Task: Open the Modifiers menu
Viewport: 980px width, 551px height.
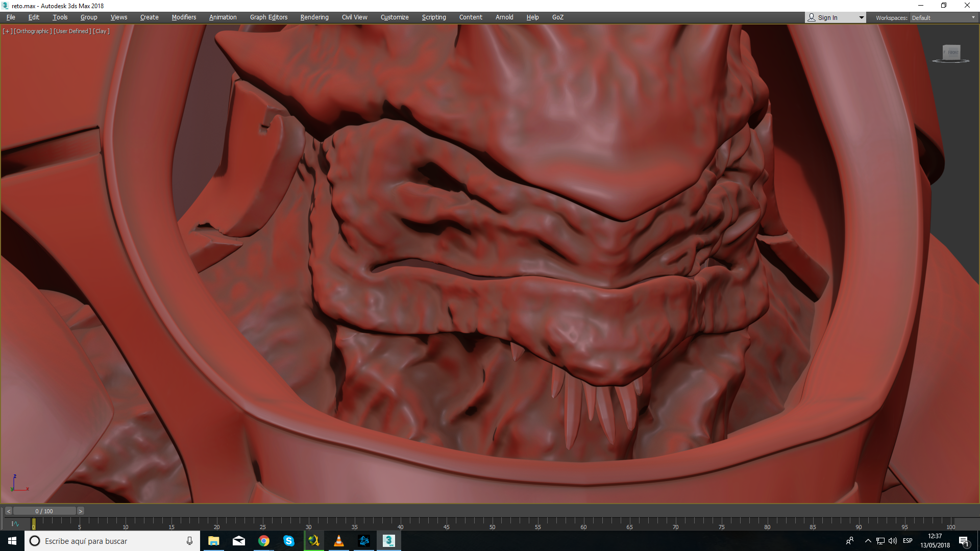Action: (184, 17)
